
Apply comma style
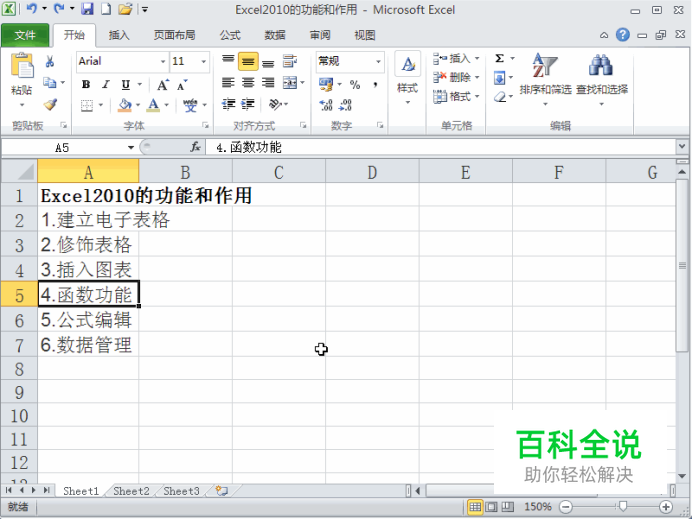(375, 84)
